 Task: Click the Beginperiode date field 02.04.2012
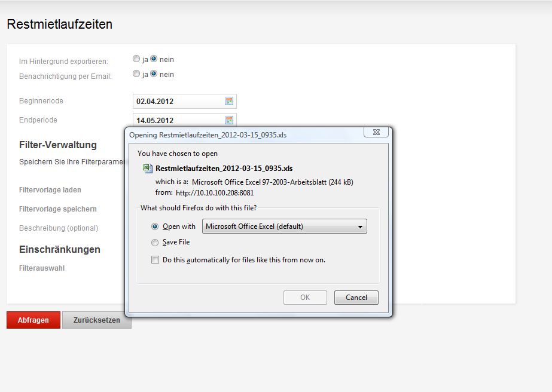184,102
